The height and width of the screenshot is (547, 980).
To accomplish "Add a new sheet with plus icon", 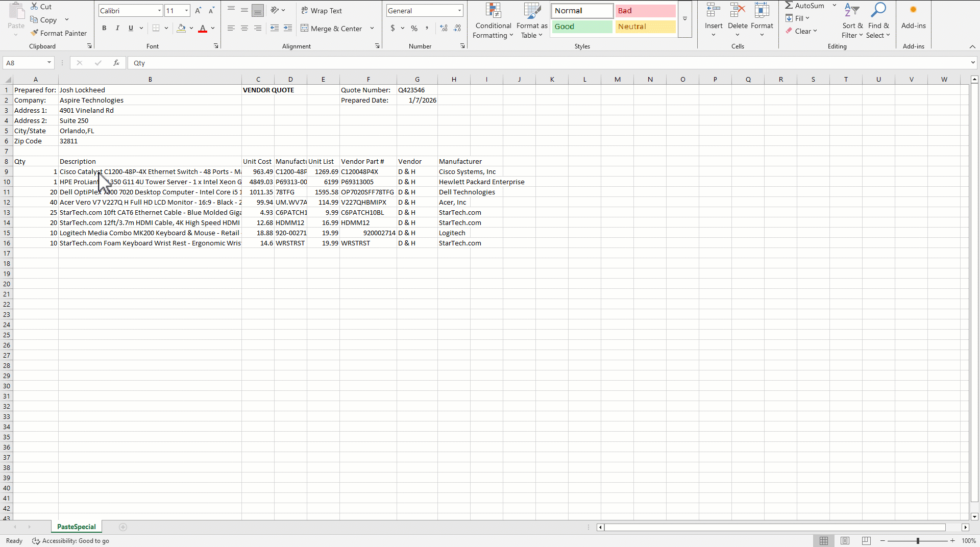I will point(123,527).
